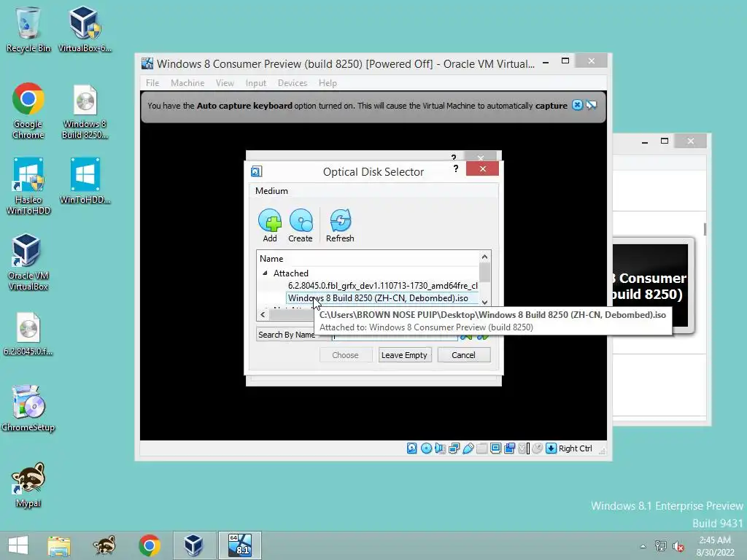
Task: Click media list vertical scrollbar down arrow
Action: [484, 302]
